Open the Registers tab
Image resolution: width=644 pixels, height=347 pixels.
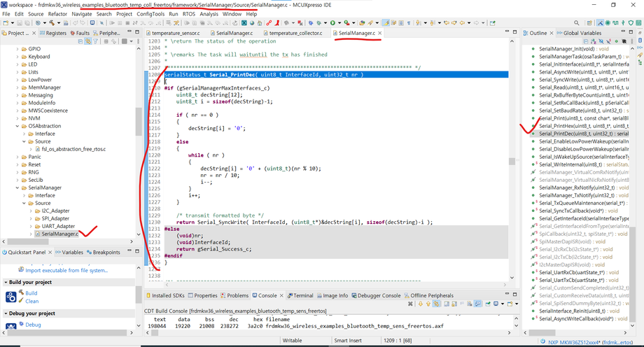[53, 33]
